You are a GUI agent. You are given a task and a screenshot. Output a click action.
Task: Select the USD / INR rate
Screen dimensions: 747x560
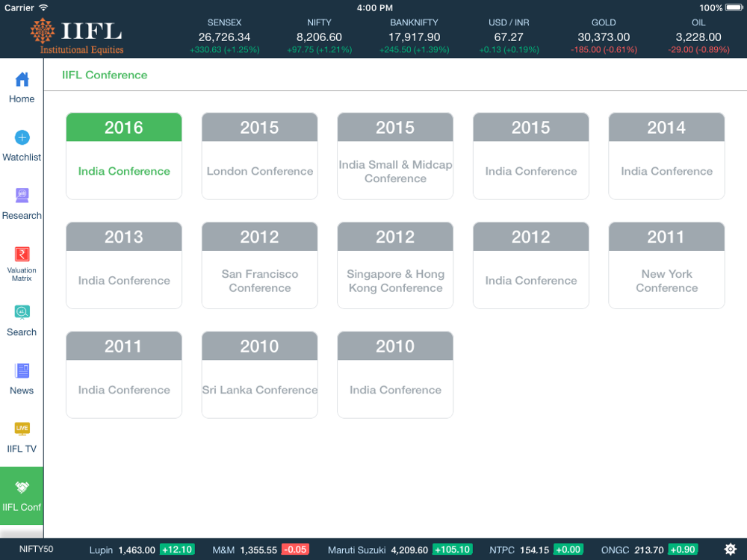coord(509,36)
